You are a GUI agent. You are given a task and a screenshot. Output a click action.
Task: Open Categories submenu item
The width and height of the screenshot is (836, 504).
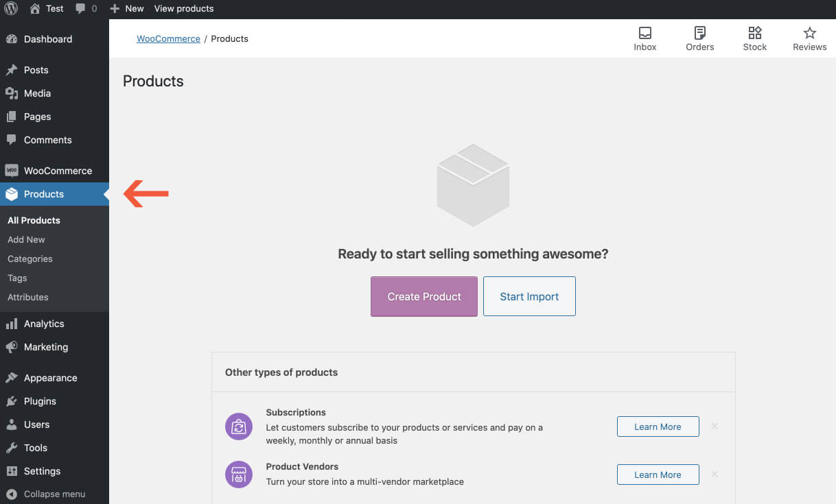click(x=30, y=259)
